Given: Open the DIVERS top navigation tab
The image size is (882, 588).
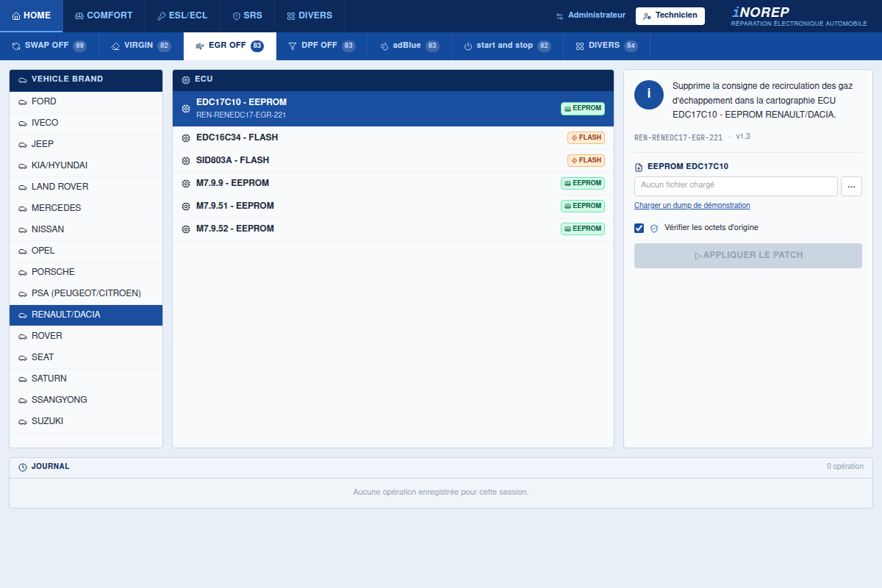Looking at the screenshot, I should tap(309, 15).
